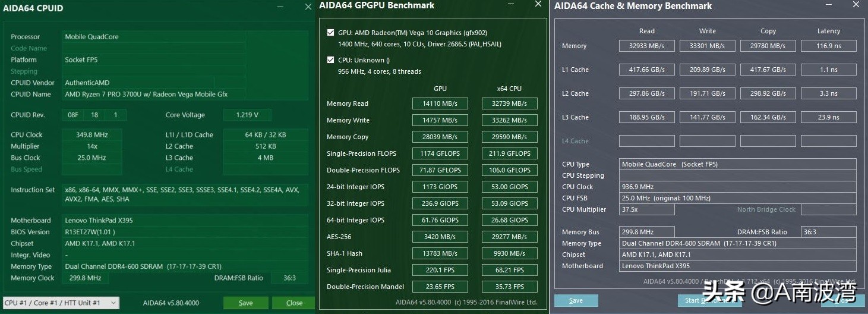Click the Close button in the CPUID window
This screenshot has width=868, height=314.
coord(294,303)
